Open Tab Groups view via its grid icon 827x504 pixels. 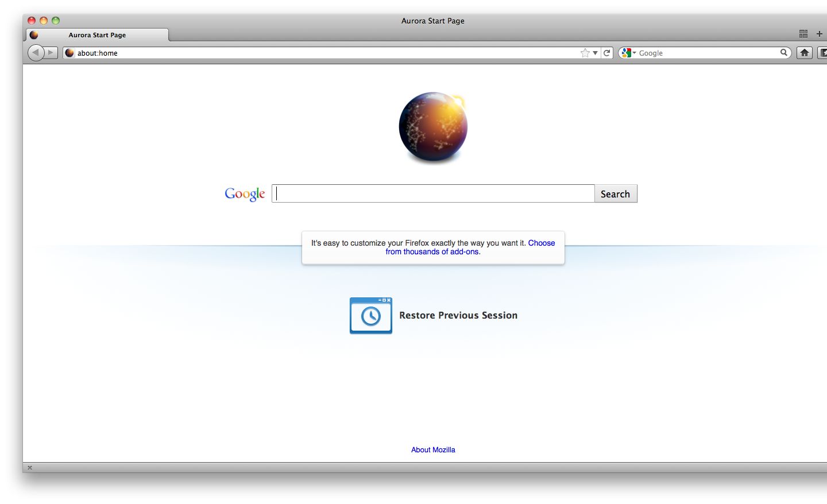[x=803, y=34]
